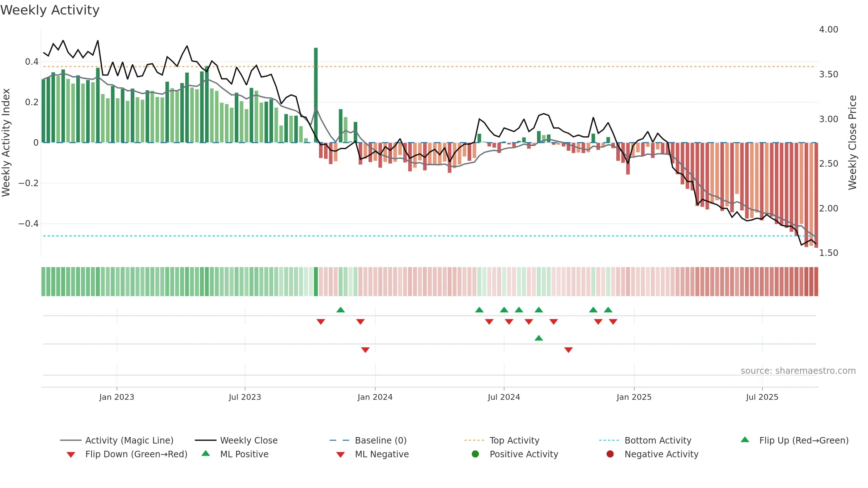This screenshot has width=868, height=488.
Task: Click the last flip-up marker before Jan 2025
Action: point(608,310)
